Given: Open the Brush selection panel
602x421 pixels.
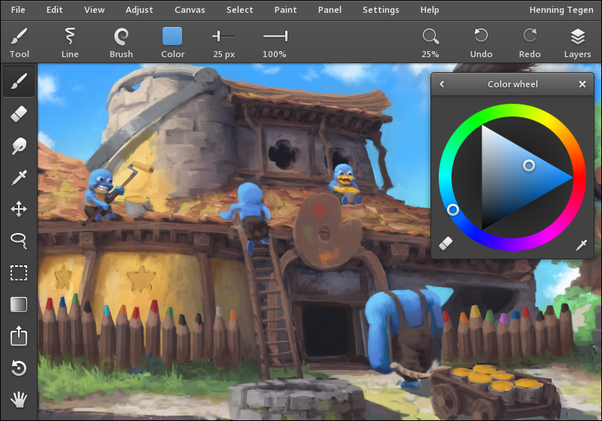Looking at the screenshot, I should [121, 42].
